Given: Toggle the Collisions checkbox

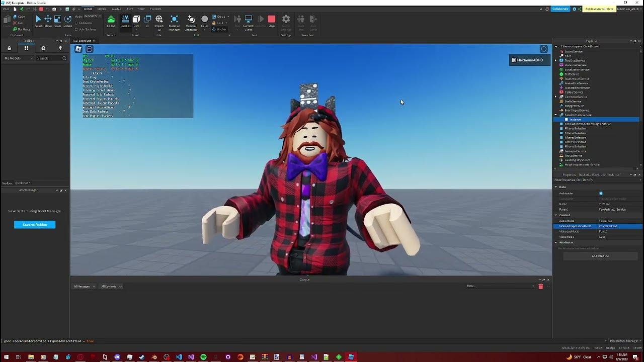Looking at the screenshot, I should [x=76, y=23].
